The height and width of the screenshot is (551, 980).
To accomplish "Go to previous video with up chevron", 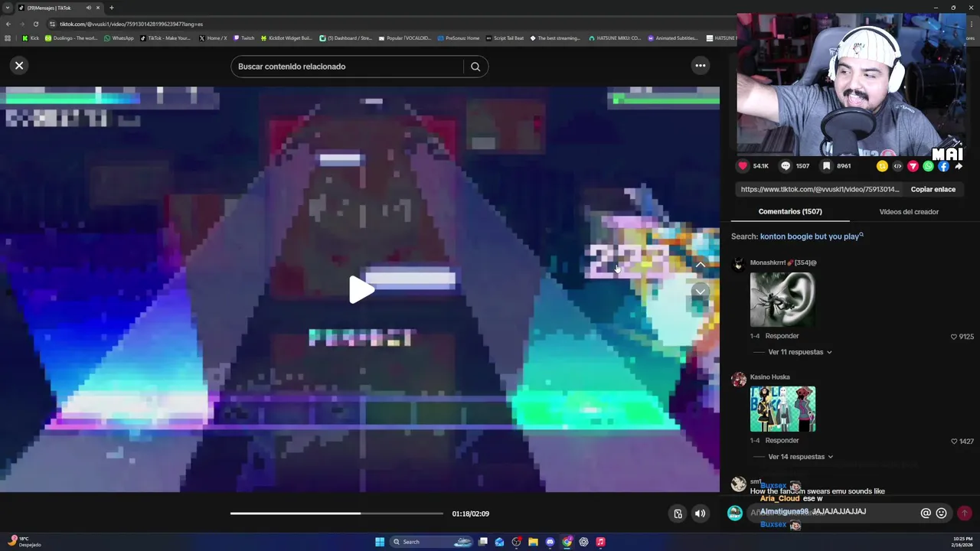I will (700, 265).
